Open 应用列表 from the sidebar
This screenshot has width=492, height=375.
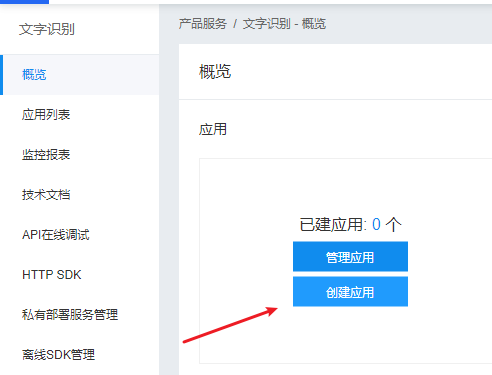tap(79, 115)
